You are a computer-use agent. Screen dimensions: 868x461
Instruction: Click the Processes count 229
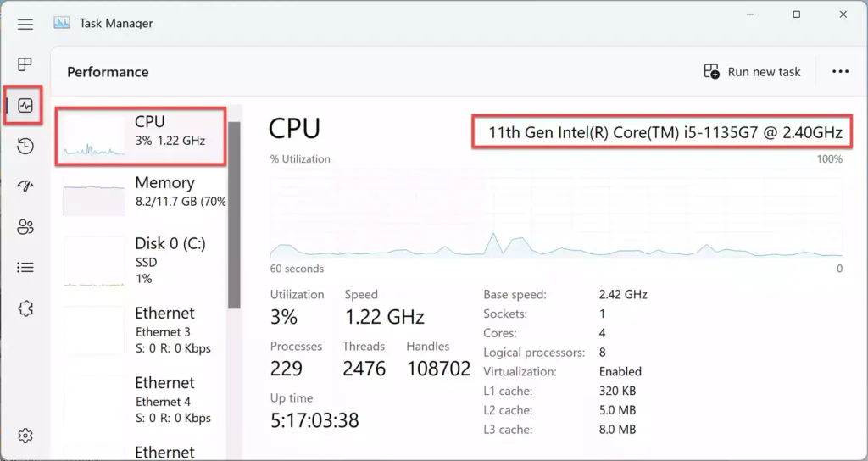(x=287, y=369)
